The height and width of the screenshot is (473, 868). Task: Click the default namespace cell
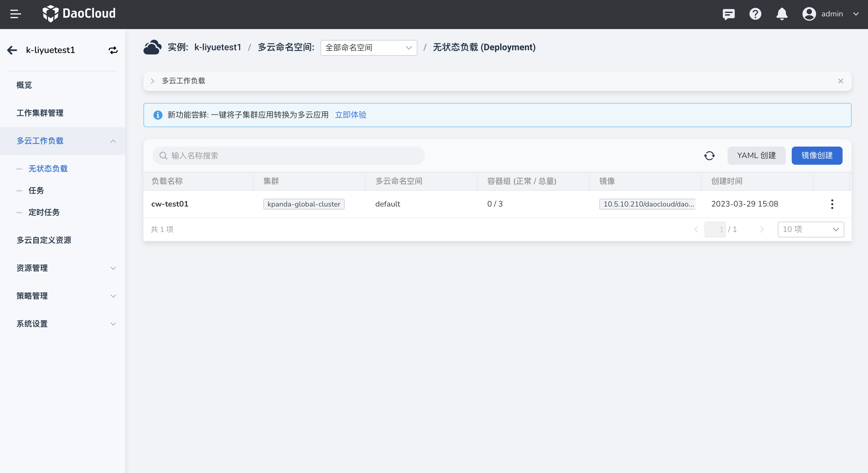(387, 204)
